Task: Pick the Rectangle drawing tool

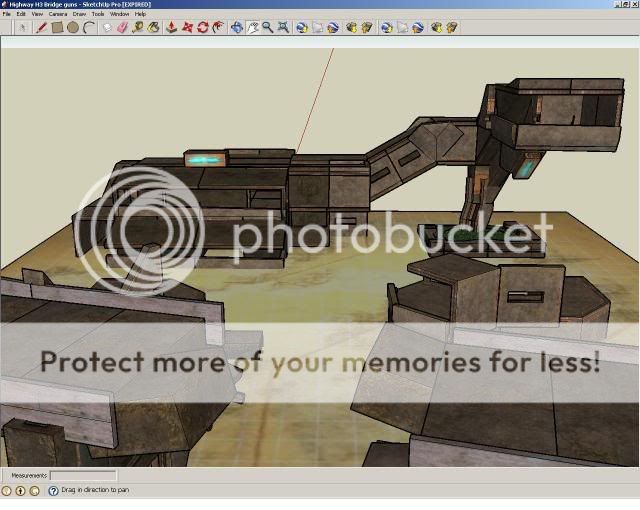Action: 57,28
